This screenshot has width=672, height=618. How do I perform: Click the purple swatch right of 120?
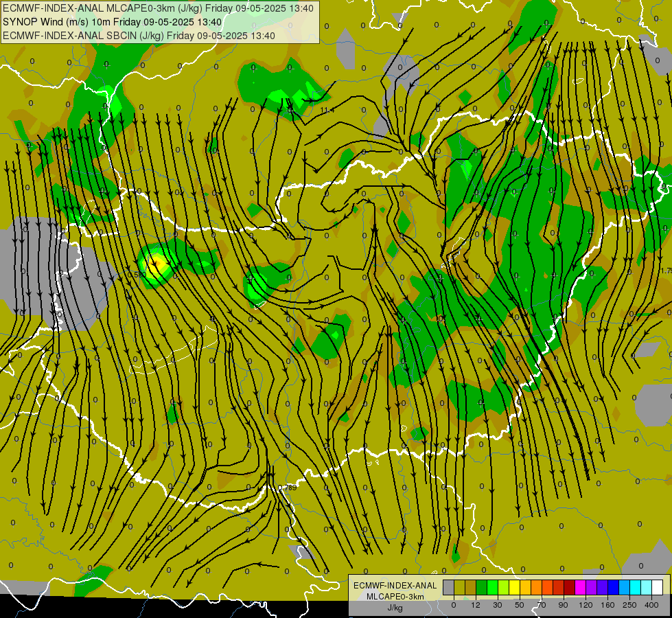[x=592, y=588]
